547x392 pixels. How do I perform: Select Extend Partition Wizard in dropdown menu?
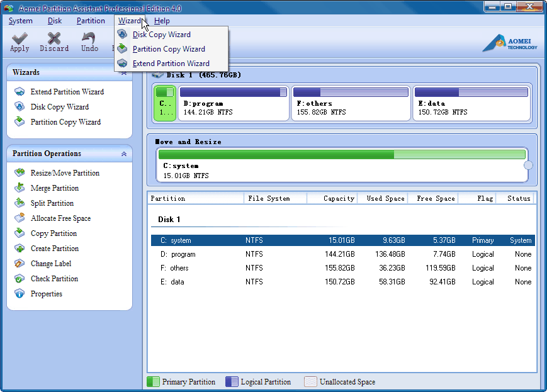(x=171, y=64)
